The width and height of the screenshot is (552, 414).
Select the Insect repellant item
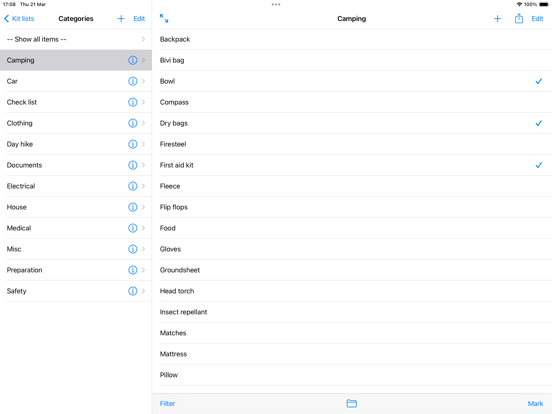[x=352, y=312]
